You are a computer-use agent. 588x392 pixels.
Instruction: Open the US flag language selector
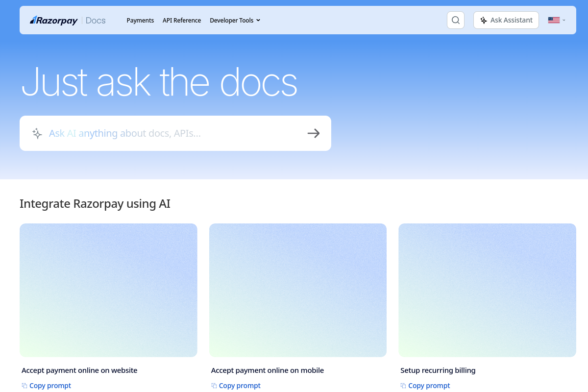pyautogui.click(x=557, y=20)
